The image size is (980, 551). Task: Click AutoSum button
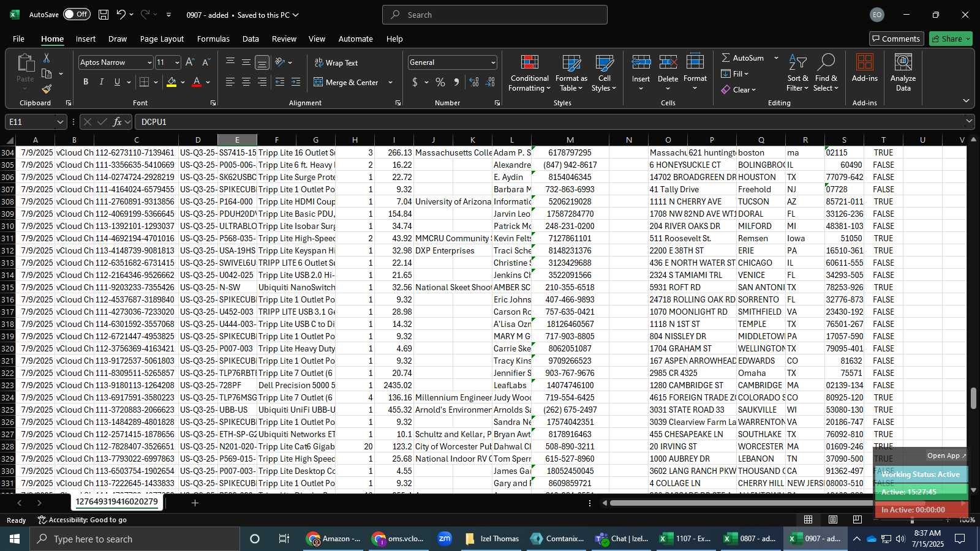click(x=742, y=58)
